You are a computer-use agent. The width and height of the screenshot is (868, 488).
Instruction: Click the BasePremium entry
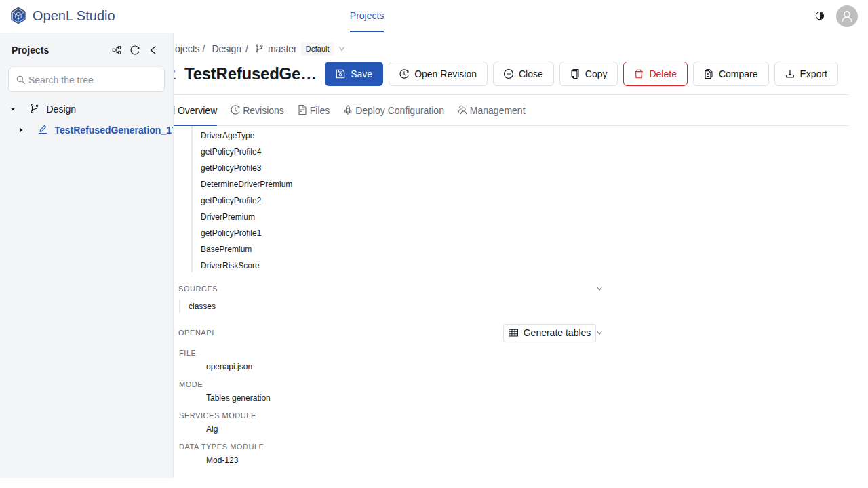pos(226,249)
